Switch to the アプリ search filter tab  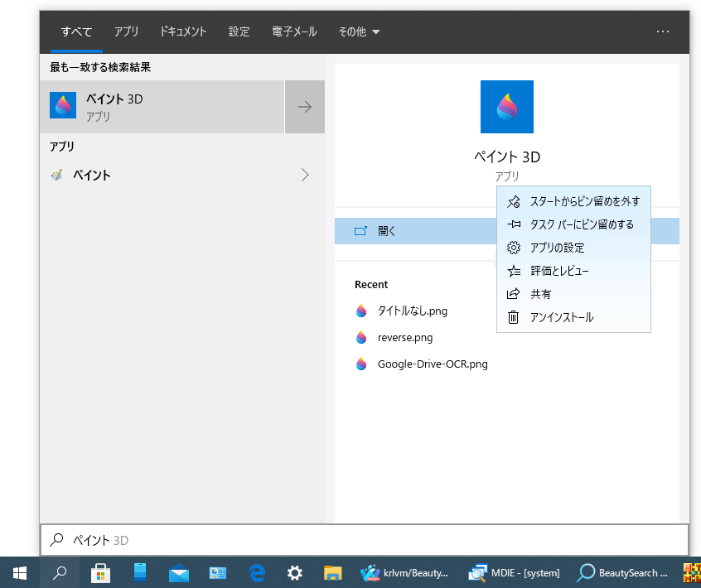(x=126, y=31)
